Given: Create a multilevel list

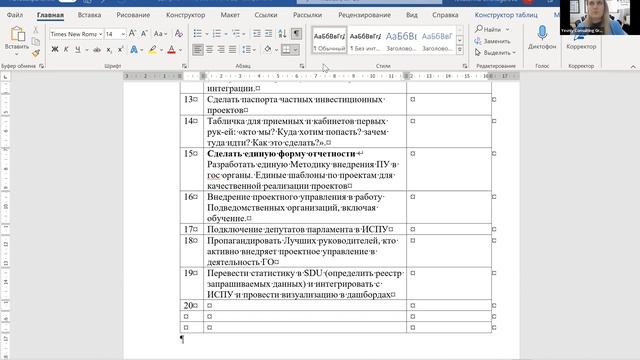Looking at the screenshot, I should [236, 34].
